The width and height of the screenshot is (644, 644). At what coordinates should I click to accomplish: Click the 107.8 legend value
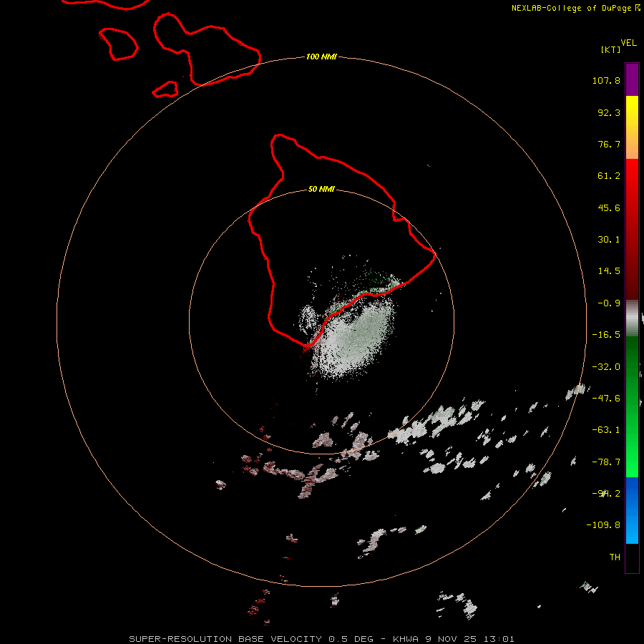coord(606,80)
